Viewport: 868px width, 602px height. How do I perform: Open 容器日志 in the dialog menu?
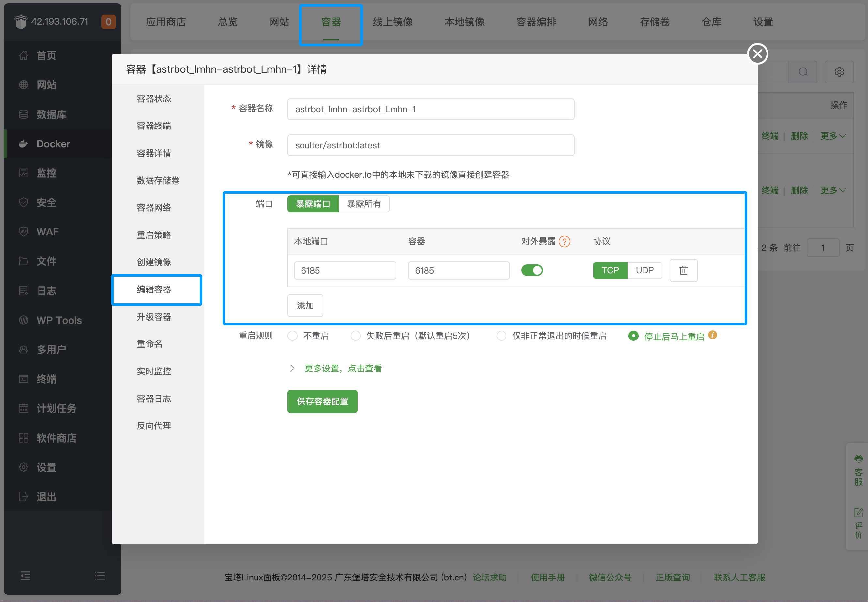click(154, 399)
